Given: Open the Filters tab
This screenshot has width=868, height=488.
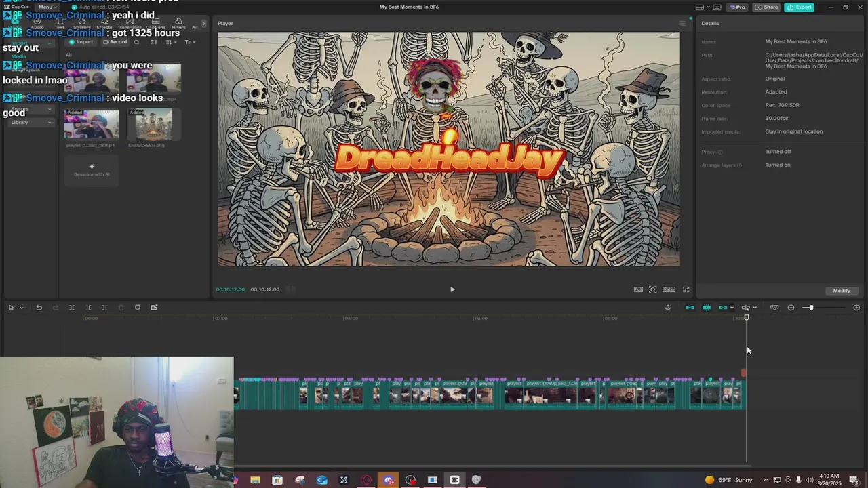Looking at the screenshot, I should [x=178, y=24].
